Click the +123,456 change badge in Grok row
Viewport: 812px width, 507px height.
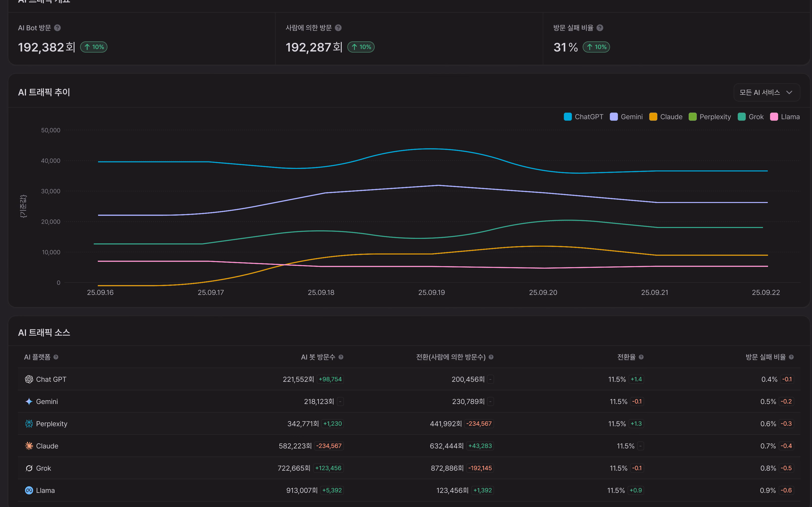[x=328, y=468]
